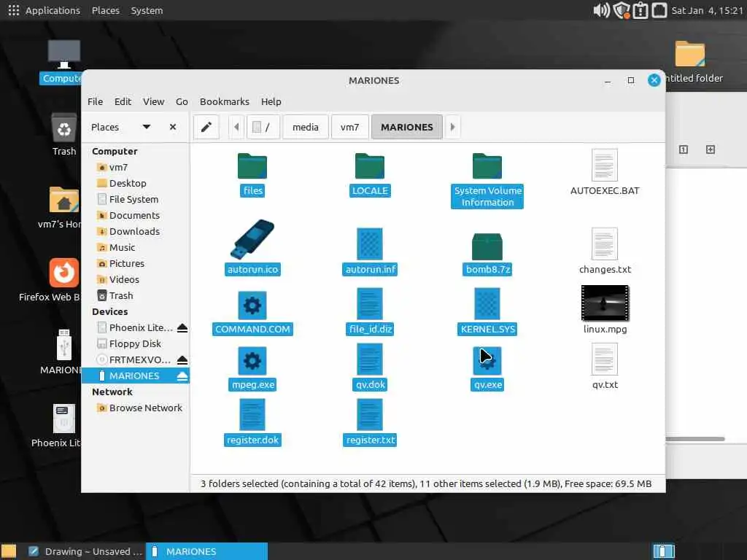Switch to Drawing - Unsaved taskbar window

tap(85, 551)
